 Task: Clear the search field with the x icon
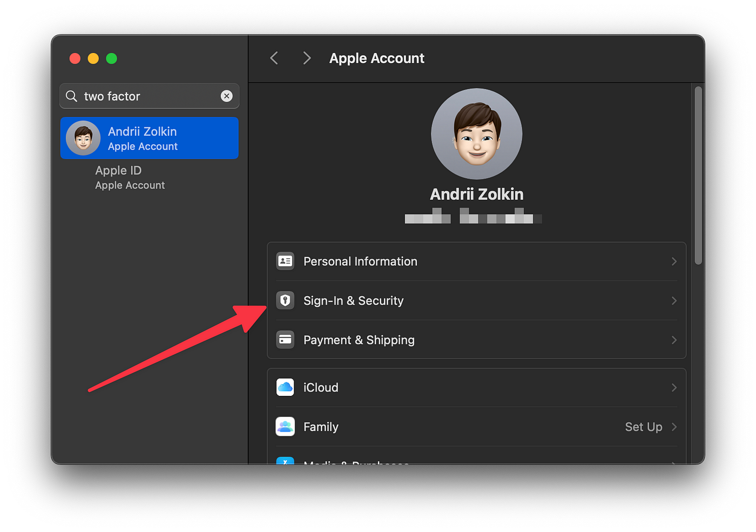tap(227, 96)
